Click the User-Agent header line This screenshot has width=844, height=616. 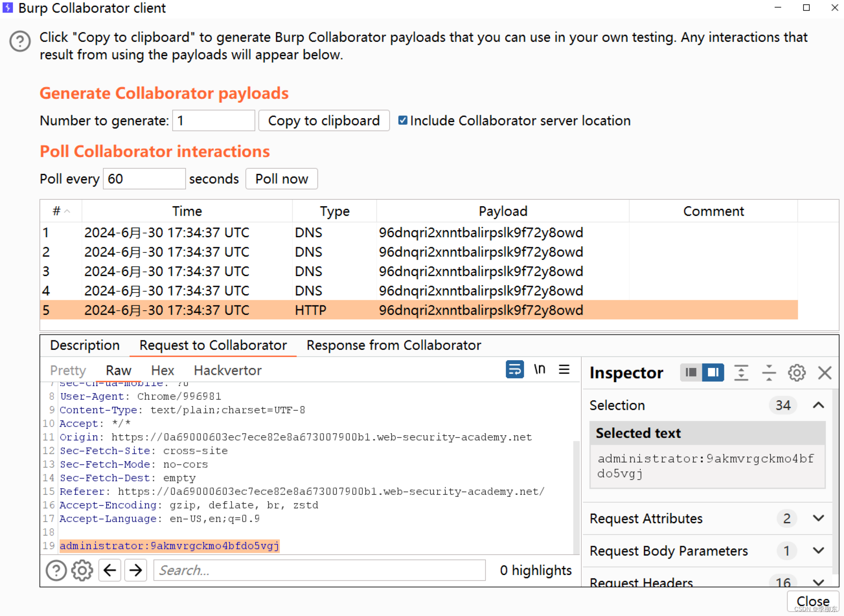pyautogui.click(x=140, y=396)
